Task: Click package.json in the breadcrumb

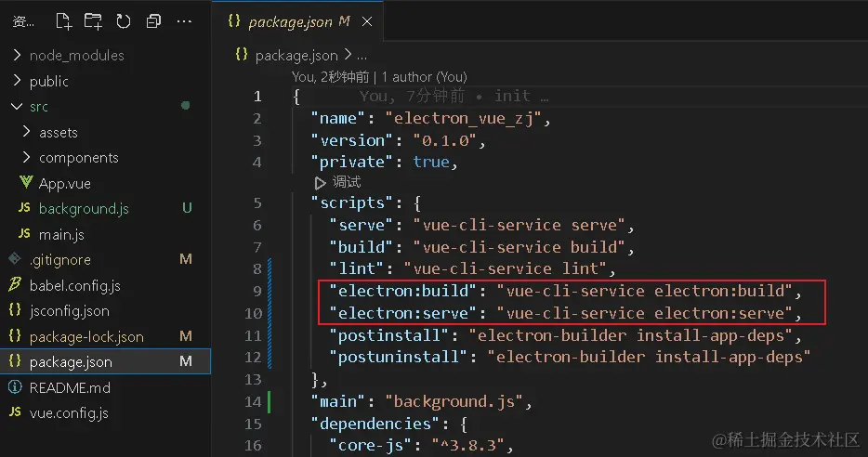Action: coord(296,56)
